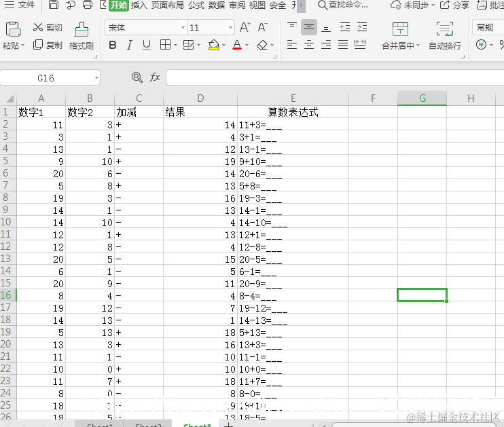Click the cell style table icon
504x427 pixels.
[189, 45]
